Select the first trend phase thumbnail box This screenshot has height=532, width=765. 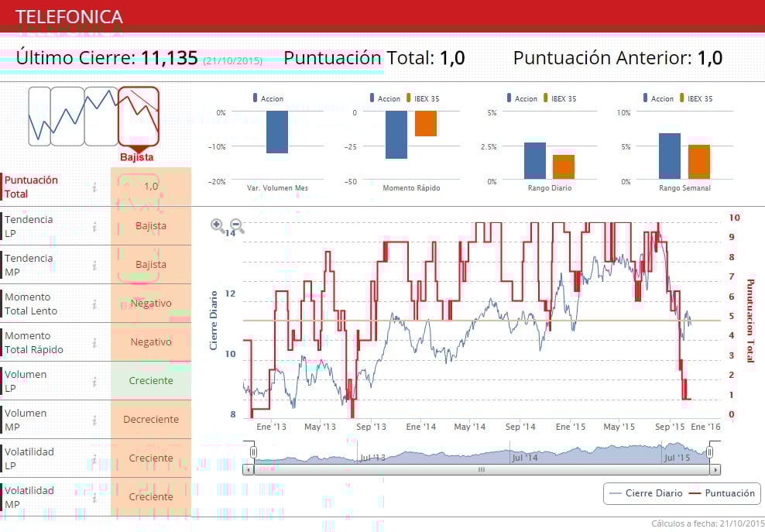pyautogui.click(x=39, y=116)
